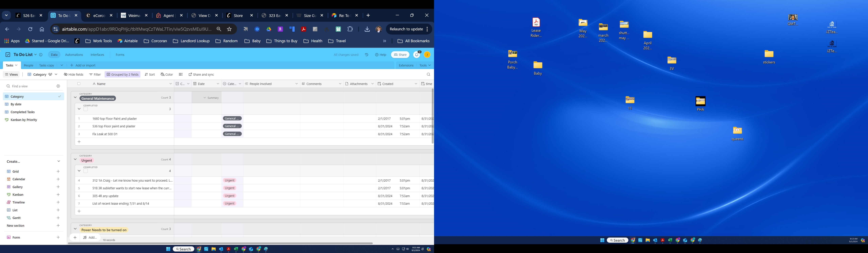Click the Chrome extensions puzzle icon
The width and height of the screenshot is (868, 253).
350,29
